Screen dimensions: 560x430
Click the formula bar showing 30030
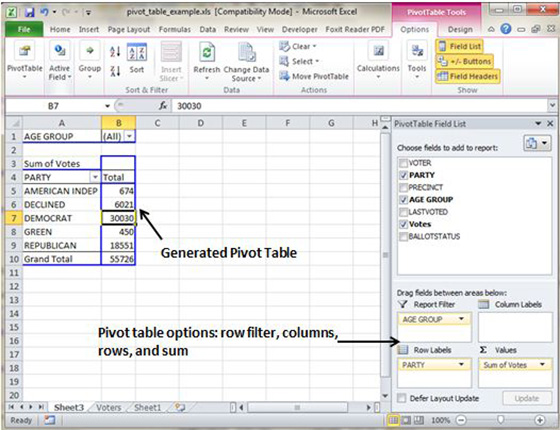[360, 106]
